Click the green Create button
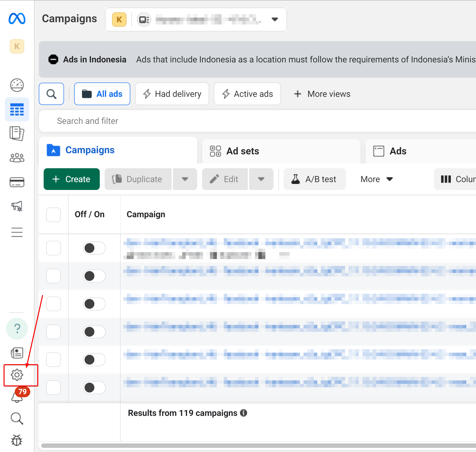 pos(72,179)
